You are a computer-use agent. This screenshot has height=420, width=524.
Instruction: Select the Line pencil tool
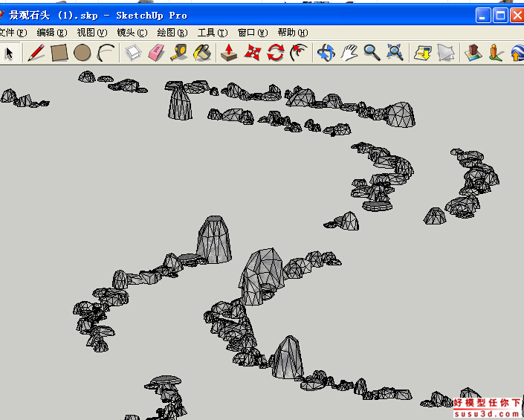click(x=36, y=53)
